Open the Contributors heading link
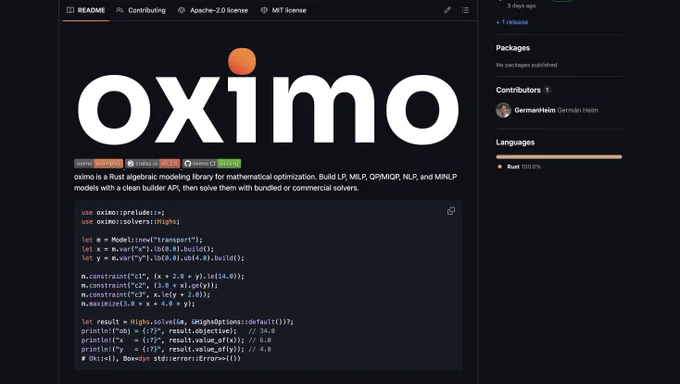 click(518, 90)
